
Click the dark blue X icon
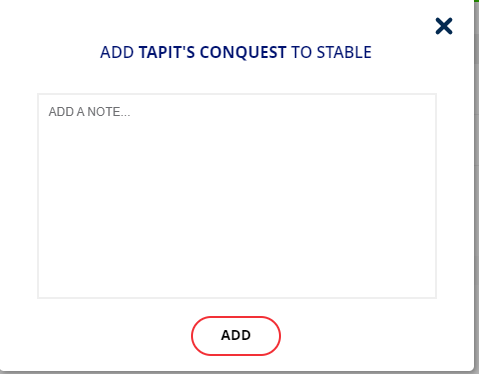444,26
